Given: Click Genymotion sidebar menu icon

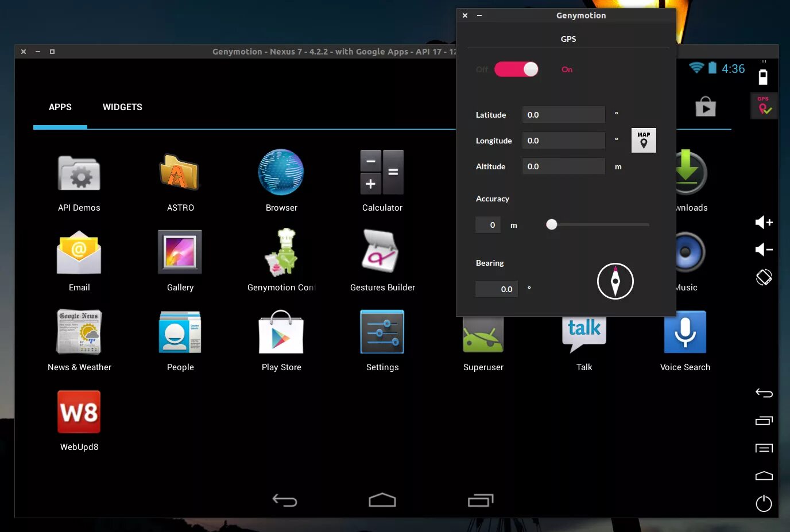Looking at the screenshot, I should 764,448.
